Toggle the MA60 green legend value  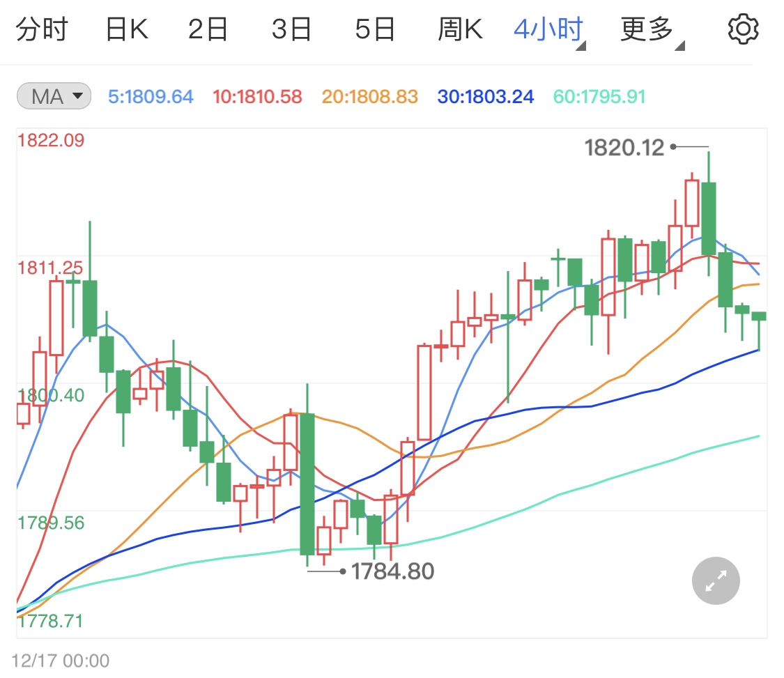point(598,97)
